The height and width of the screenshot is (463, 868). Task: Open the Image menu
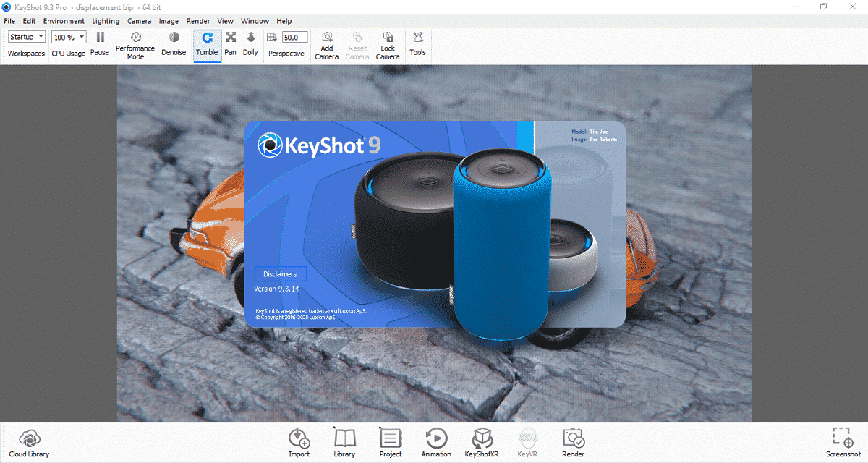[x=169, y=21]
